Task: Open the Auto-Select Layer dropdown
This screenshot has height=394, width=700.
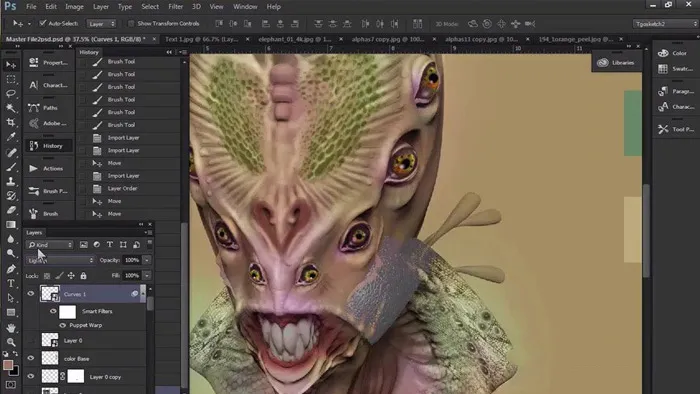Action: click(x=101, y=24)
